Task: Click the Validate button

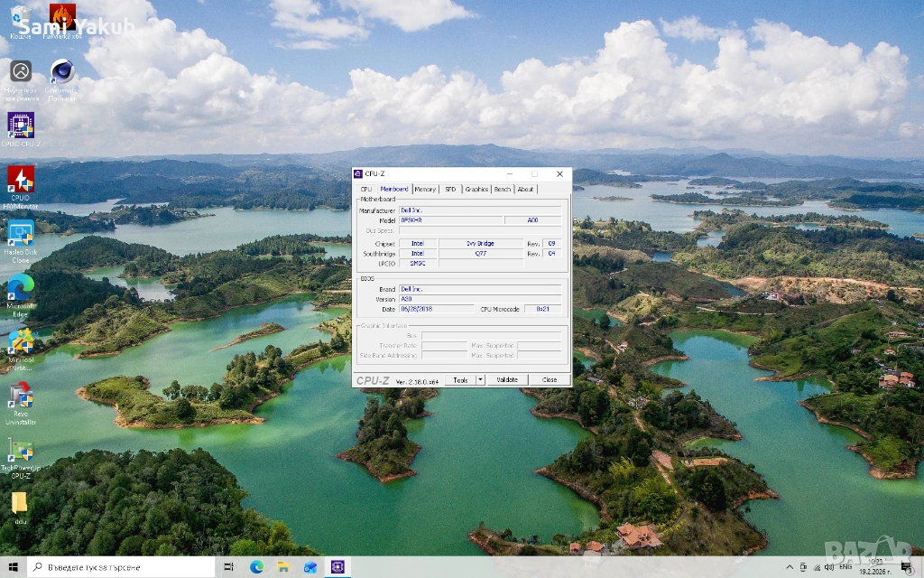Action: [x=507, y=380]
